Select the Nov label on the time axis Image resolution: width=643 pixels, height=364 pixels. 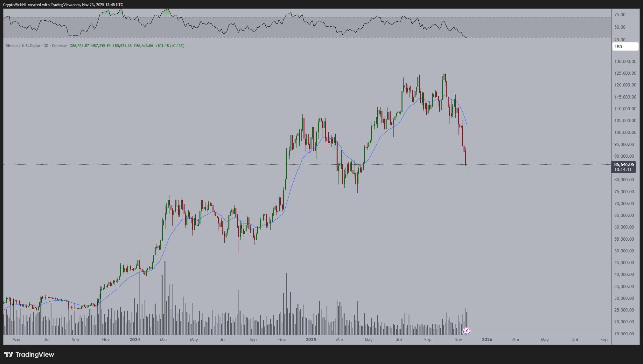pyautogui.click(x=458, y=340)
